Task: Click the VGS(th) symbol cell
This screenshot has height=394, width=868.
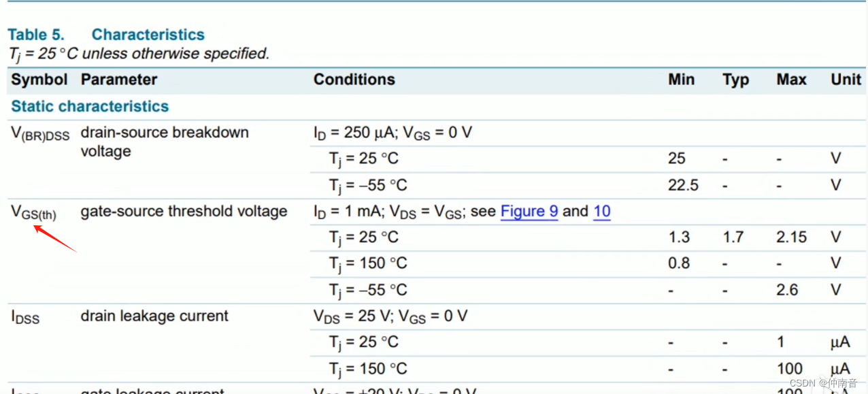Action: [33, 213]
